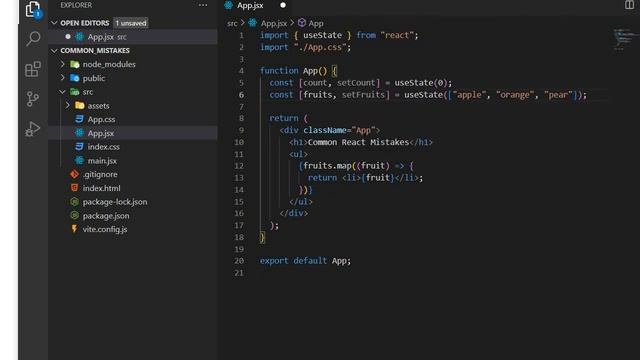Click the split editor icon
640x360 pixels.
click(629, 5)
